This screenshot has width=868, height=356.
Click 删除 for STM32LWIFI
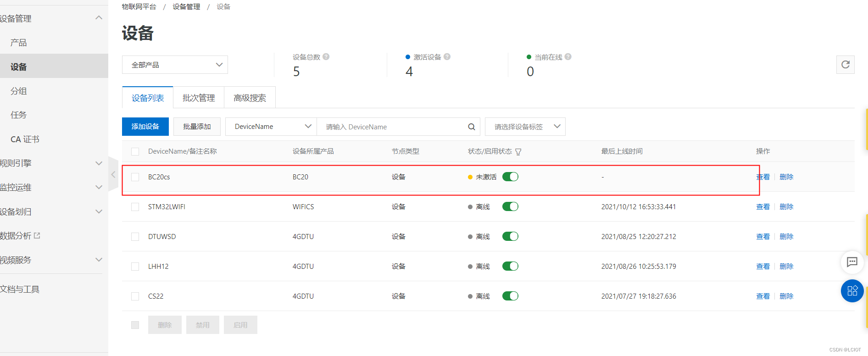[x=786, y=207]
